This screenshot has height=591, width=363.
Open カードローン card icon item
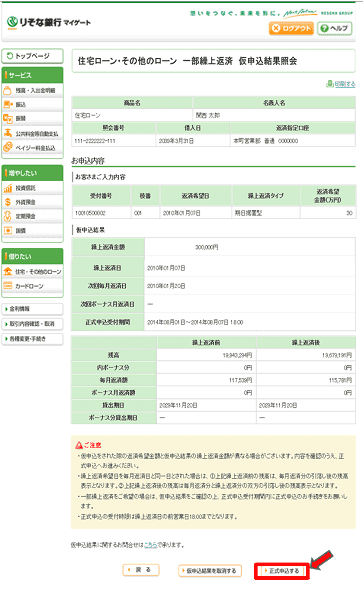tap(32, 286)
